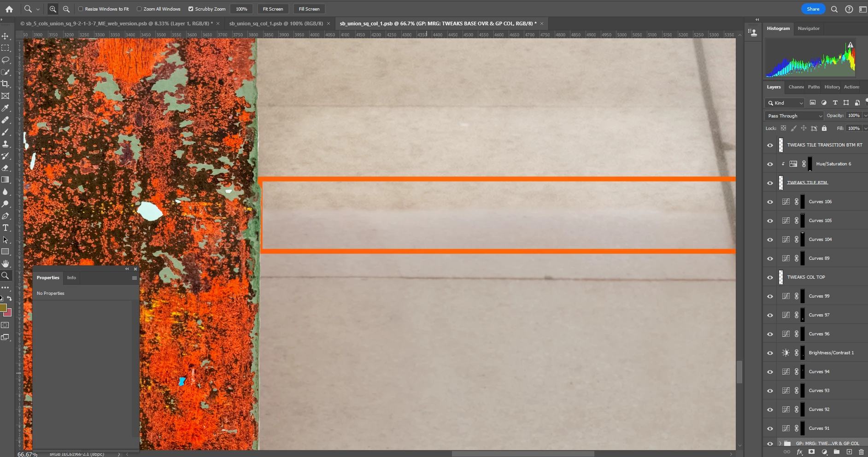Screen dimensions: 868x457
Task: Open the Kind layer filter dropdown
Action: pyautogui.click(x=784, y=103)
